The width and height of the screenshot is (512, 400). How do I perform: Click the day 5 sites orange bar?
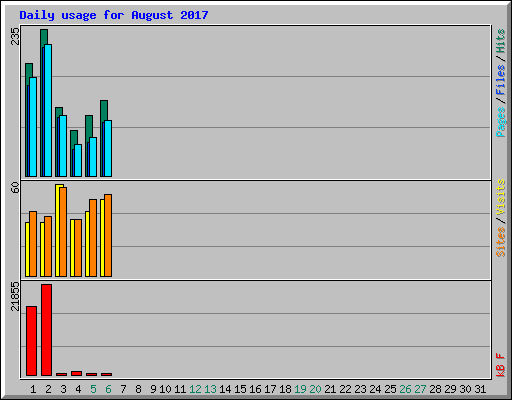tap(93, 238)
